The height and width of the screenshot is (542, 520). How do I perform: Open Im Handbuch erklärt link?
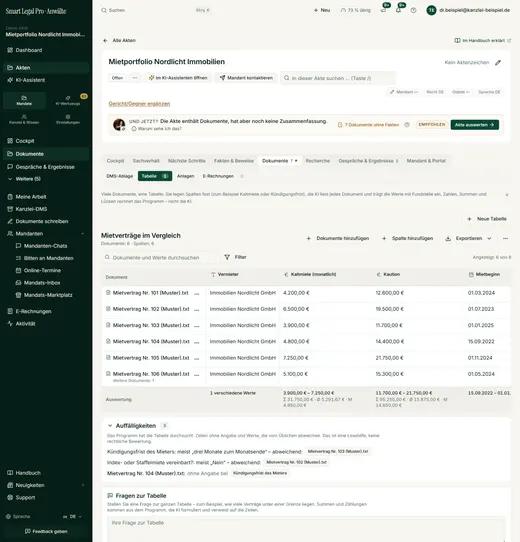coord(483,40)
